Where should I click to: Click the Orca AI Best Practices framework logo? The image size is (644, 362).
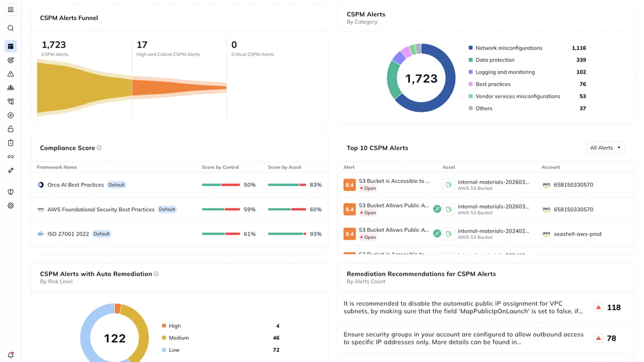point(41,185)
